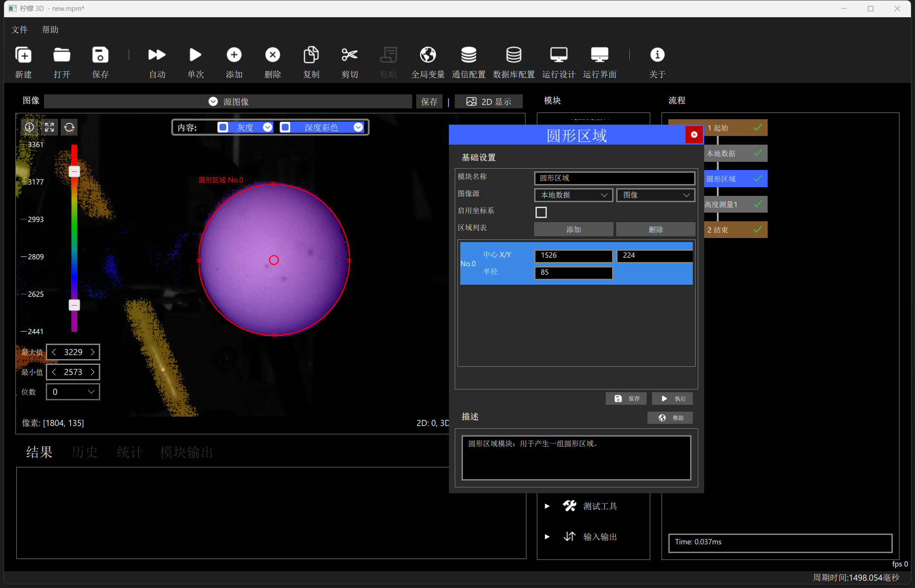The height and width of the screenshot is (588, 915).
Task: Expand the 输入输出 module category
Action: (547, 537)
